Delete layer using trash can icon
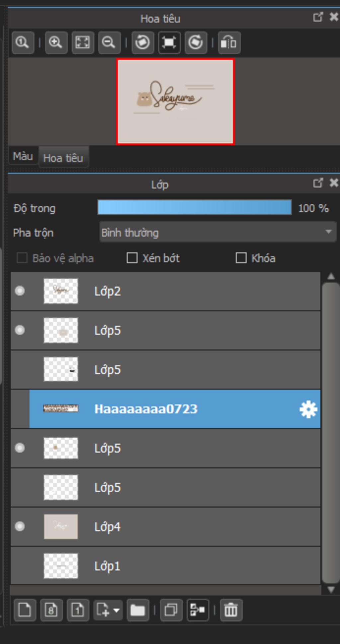The width and height of the screenshot is (340, 644). (x=231, y=610)
